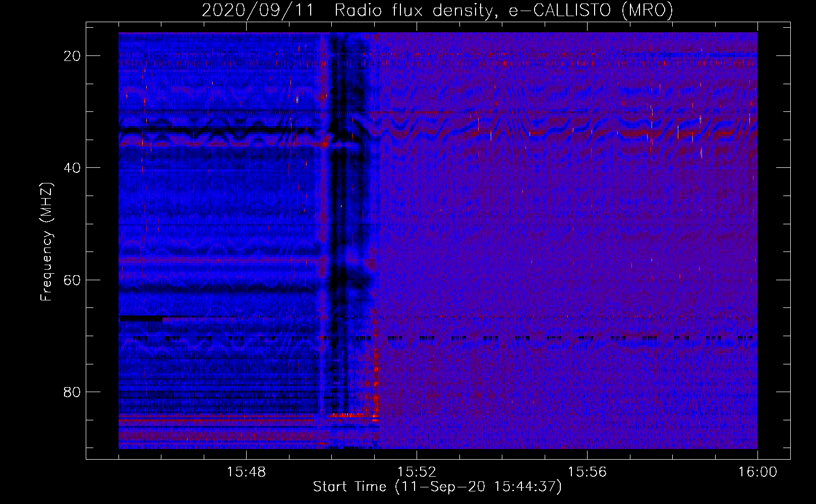Click the '15:56' time tick label

tap(587, 472)
